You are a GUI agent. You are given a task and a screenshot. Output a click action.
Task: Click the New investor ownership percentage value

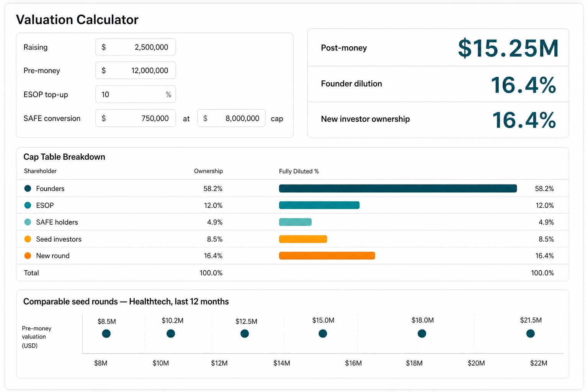pyautogui.click(x=524, y=120)
